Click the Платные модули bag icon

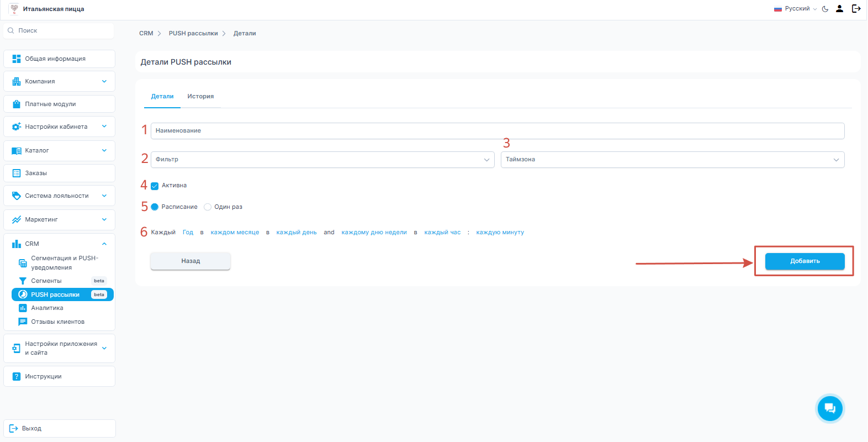[x=17, y=104]
